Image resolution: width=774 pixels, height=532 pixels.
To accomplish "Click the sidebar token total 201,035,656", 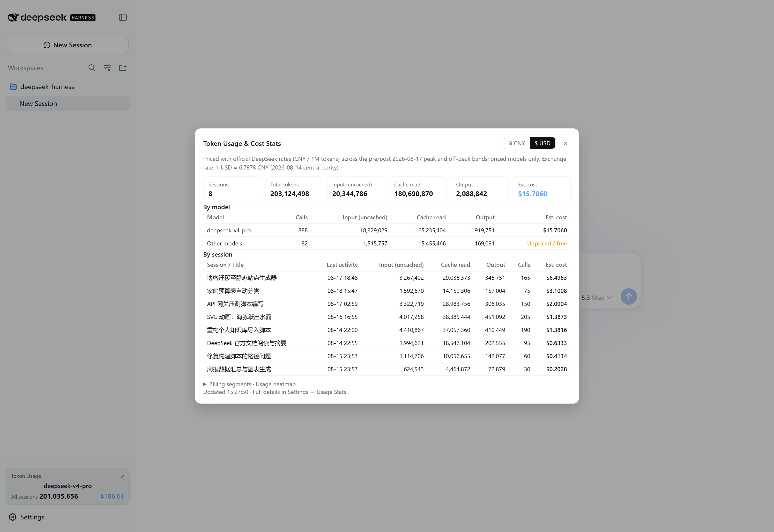I will point(59,496).
